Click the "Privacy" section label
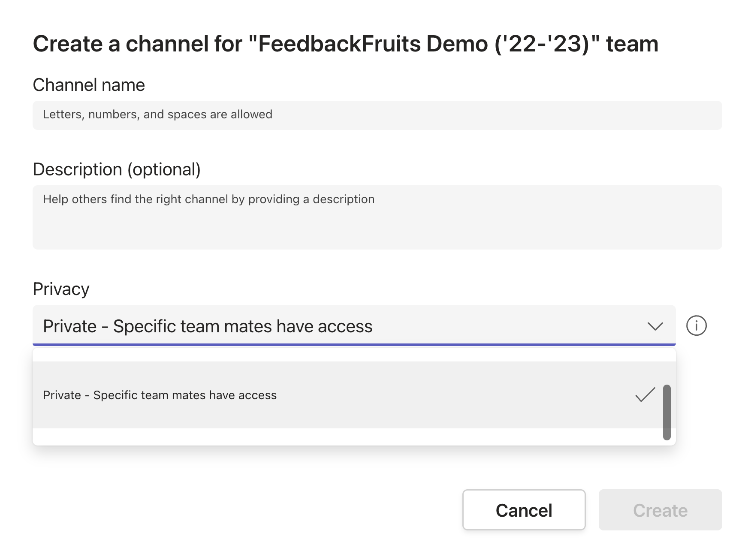 (61, 289)
